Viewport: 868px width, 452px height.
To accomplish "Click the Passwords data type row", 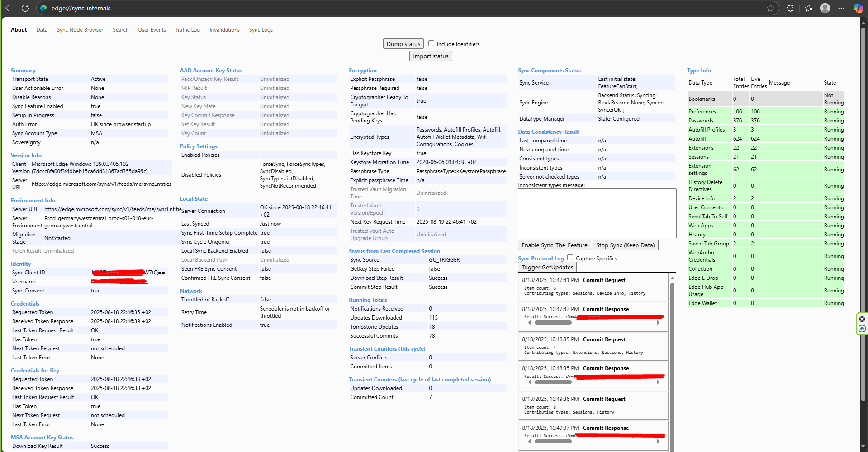I will click(765, 121).
